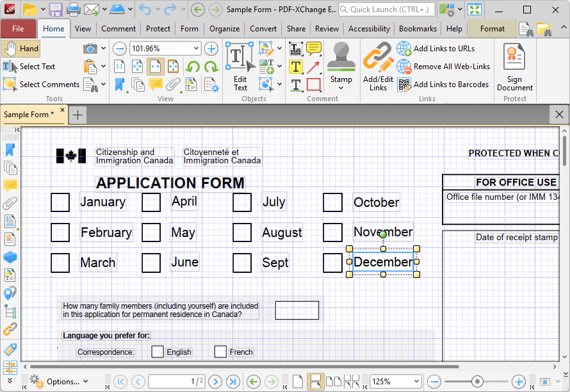
Task: Check the January checkbox
Action: pyautogui.click(x=60, y=202)
